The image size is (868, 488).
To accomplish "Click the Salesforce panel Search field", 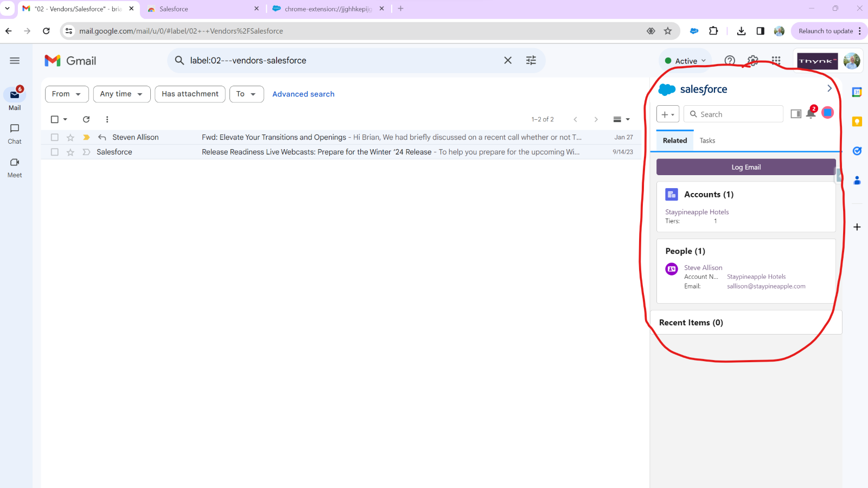I will point(733,114).
